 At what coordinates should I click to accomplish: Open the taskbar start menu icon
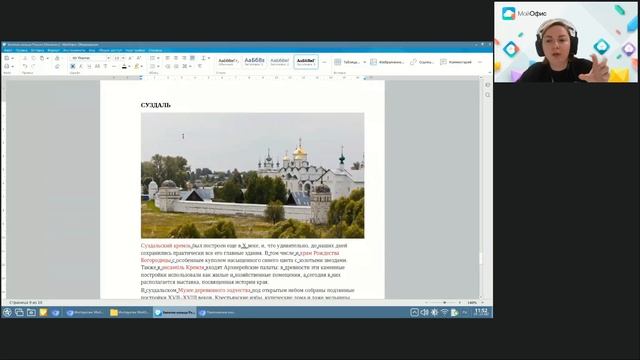7,312
